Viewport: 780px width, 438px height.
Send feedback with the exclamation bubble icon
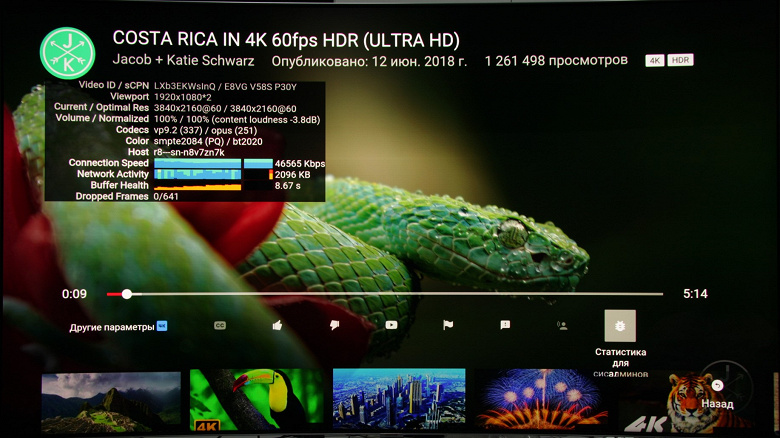tap(505, 325)
